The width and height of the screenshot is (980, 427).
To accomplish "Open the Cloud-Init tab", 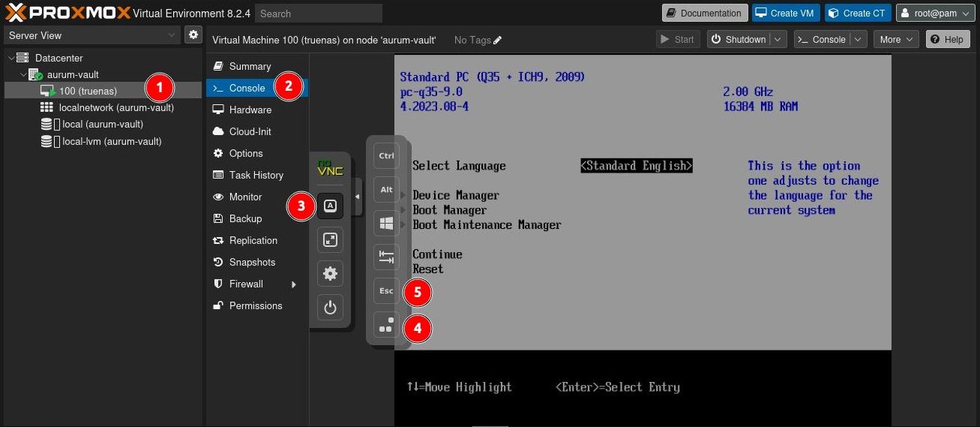I will click(257, 131).
